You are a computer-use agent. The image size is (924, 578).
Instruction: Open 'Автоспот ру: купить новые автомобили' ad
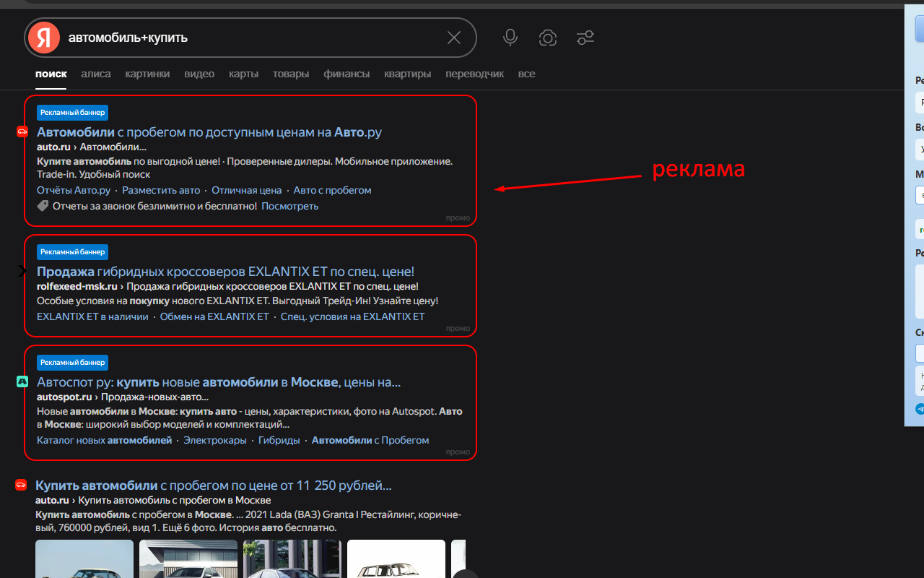(x=219, y=382)
